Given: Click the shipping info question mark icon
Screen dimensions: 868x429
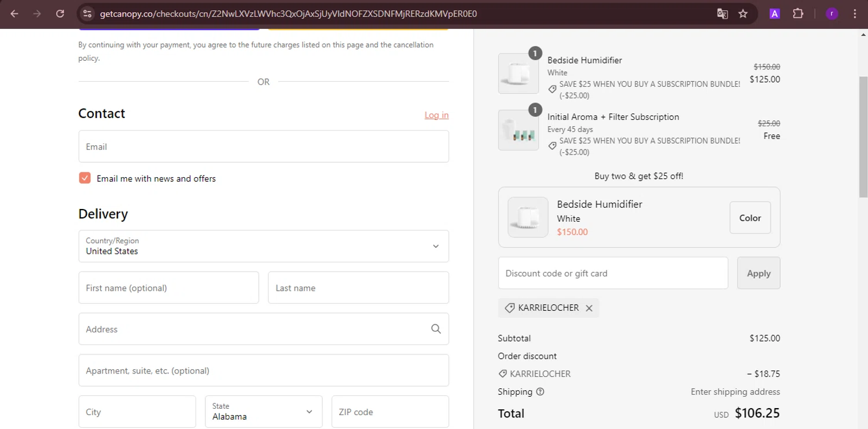Looking at the screenshot, I should (x=540, y=392).
